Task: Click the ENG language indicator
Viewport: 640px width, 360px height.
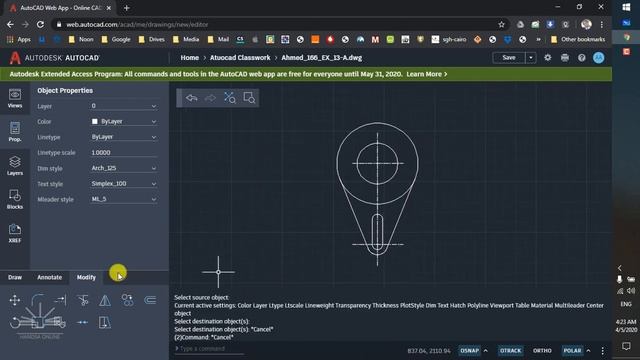Action: point(626,304)
